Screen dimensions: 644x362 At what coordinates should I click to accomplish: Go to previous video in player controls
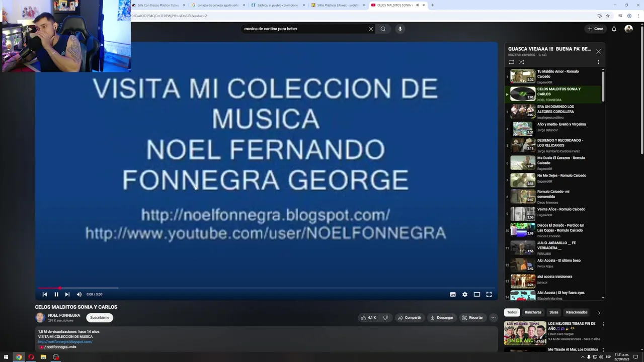click(44, 294)
